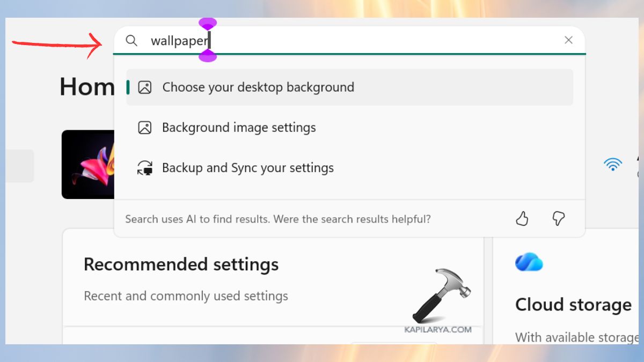Click the "Recommended settings" section title

[x=181, y=264]
